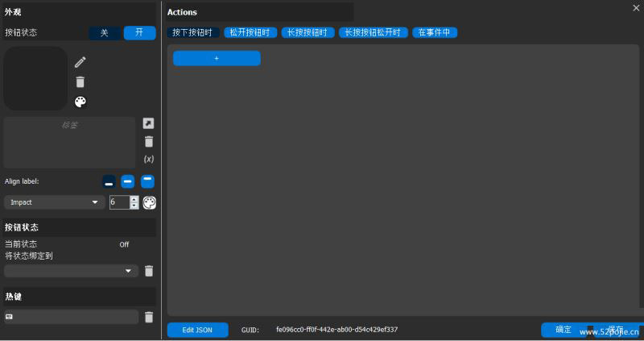Open the Impact font dropdown
The image size is (644, 341).
coord(55,202)
